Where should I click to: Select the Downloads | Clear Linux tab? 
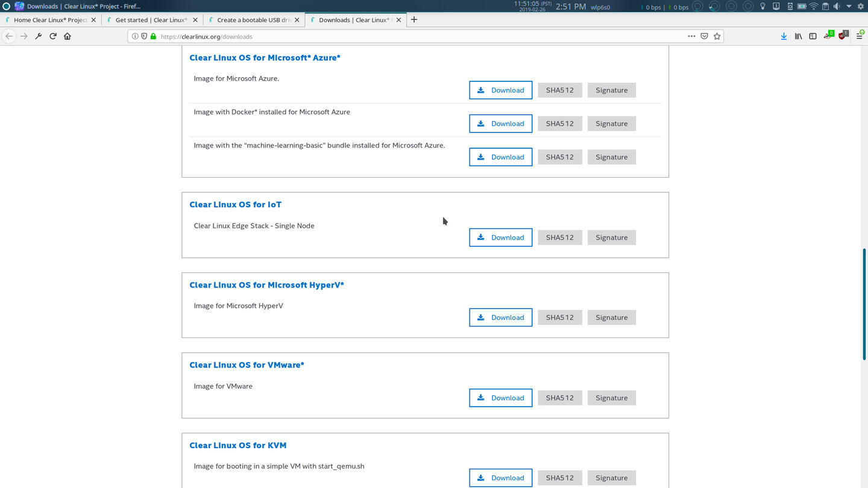pos(354,20)
